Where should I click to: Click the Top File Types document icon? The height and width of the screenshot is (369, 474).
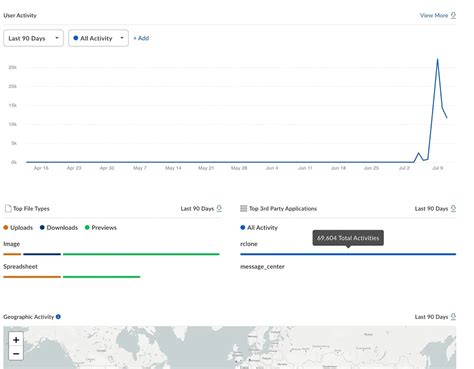click(x=8, y=209)
